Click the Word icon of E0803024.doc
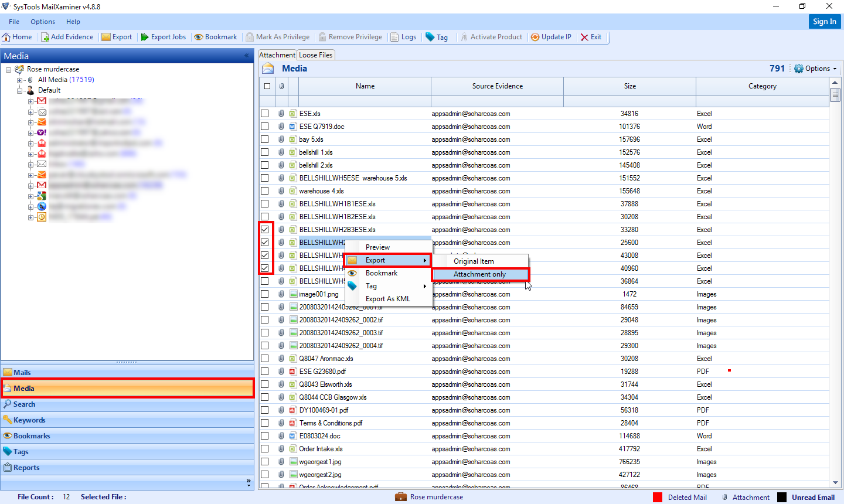Screen dimensions: 844x504 point(292,436)
